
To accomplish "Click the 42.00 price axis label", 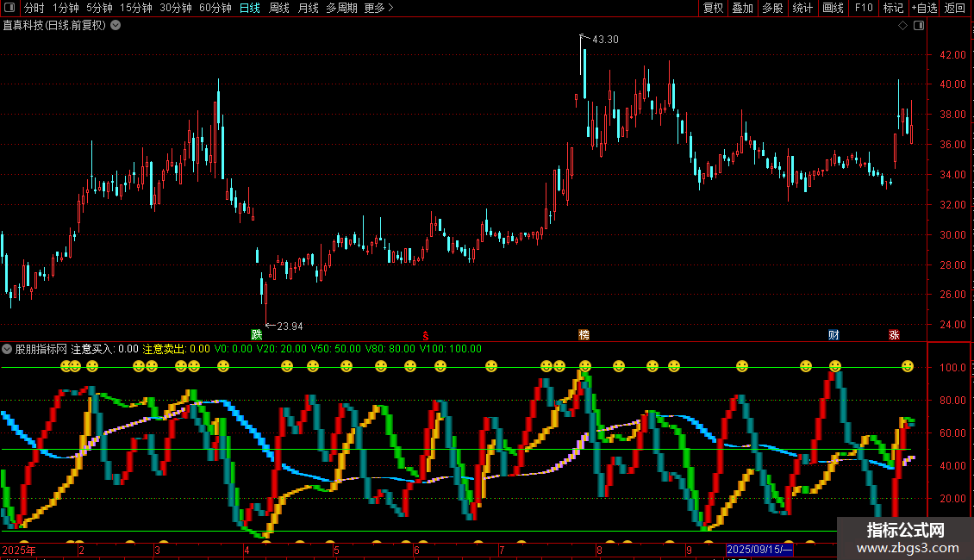I will tap(952, 54).
